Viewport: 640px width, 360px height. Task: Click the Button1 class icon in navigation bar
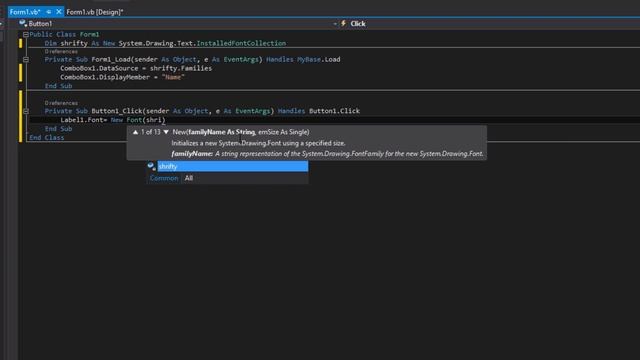click(23, 23)
